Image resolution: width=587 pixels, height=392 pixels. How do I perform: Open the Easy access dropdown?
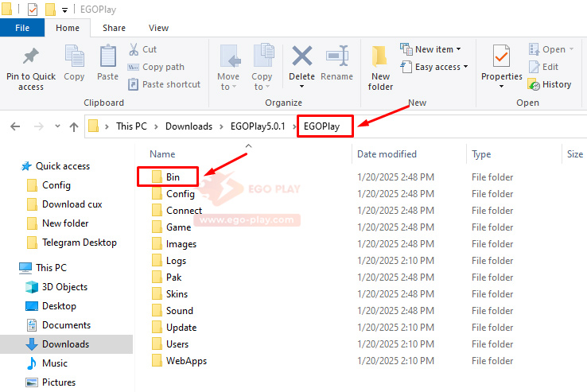pyautogui.click(x=434, y=67)
